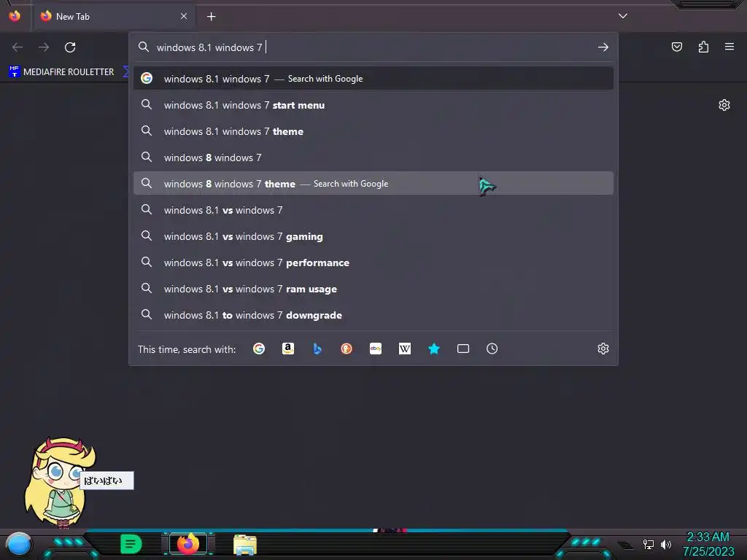Image resolution: width=747 pixels, height=560 pixels.
Task: Select 'windows 8.1 windows 7' Search with Google
Action: (x=373, y=79)
